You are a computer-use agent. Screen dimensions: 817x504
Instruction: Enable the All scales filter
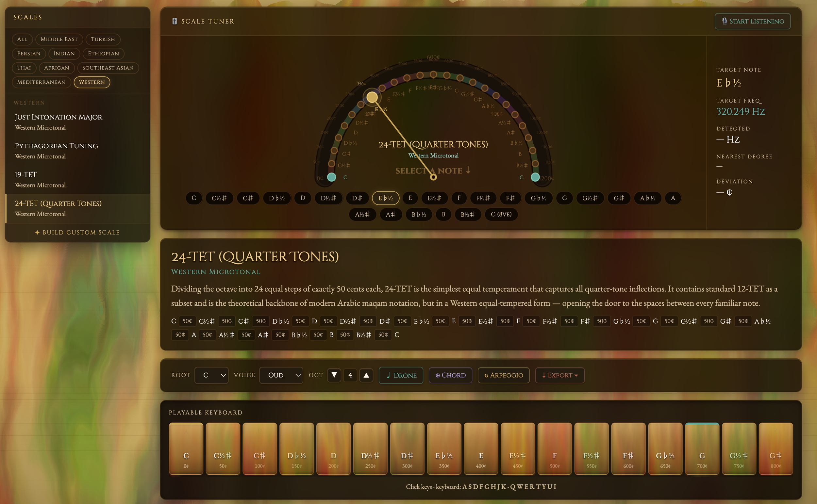22,39
